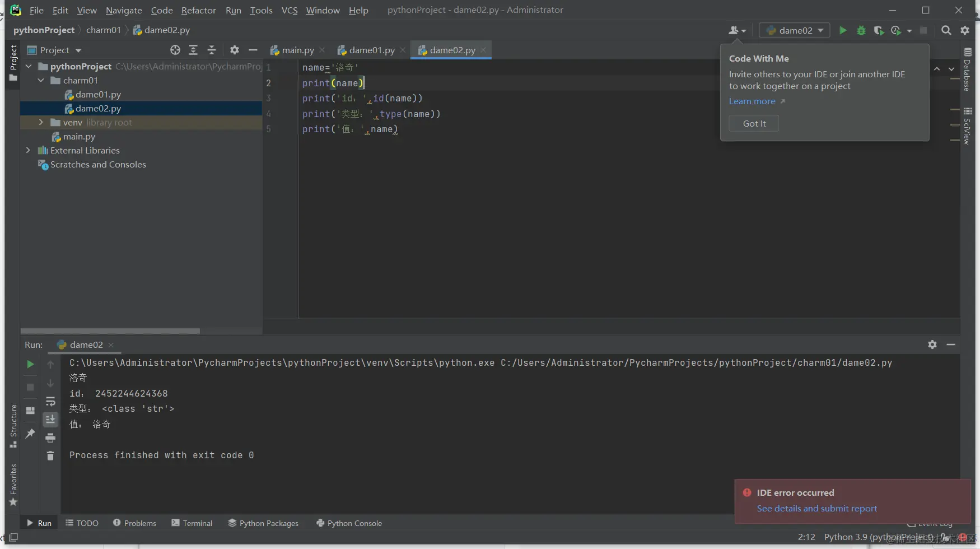Open the SciView side panel
The width and height of the screenshot is (980, 549).
click(x=967, y=126)
